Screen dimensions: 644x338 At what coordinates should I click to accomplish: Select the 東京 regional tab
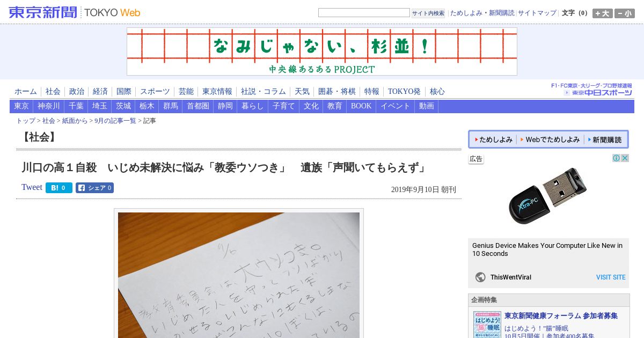point(21,106)
